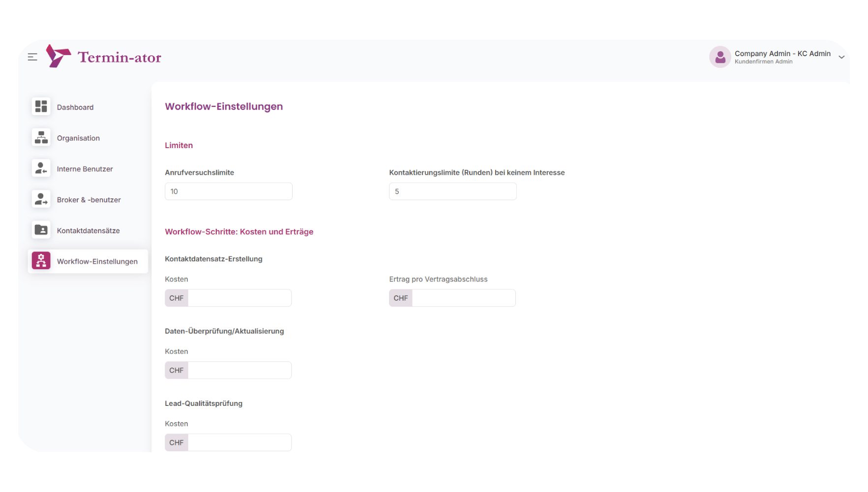Screen dimensions: 868x492
Task: Focus the Anrufversuchslimite input field
Action: [x=228, y=191]
